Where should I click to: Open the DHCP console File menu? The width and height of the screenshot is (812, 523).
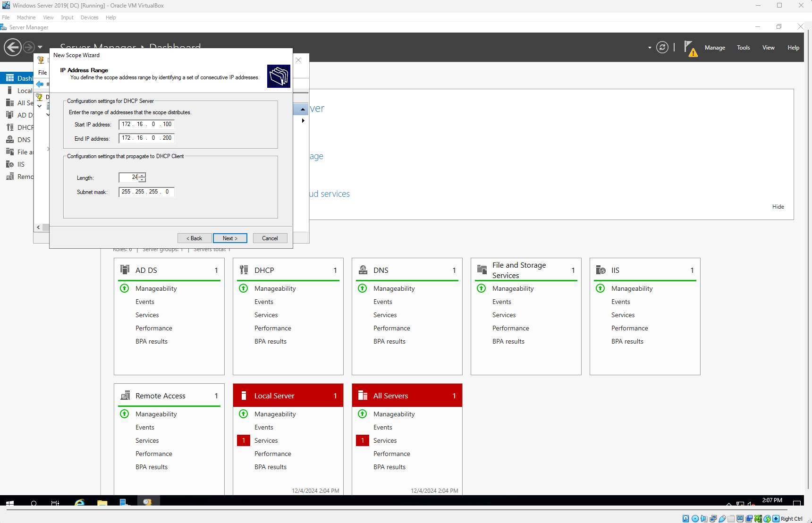point(42,73)
